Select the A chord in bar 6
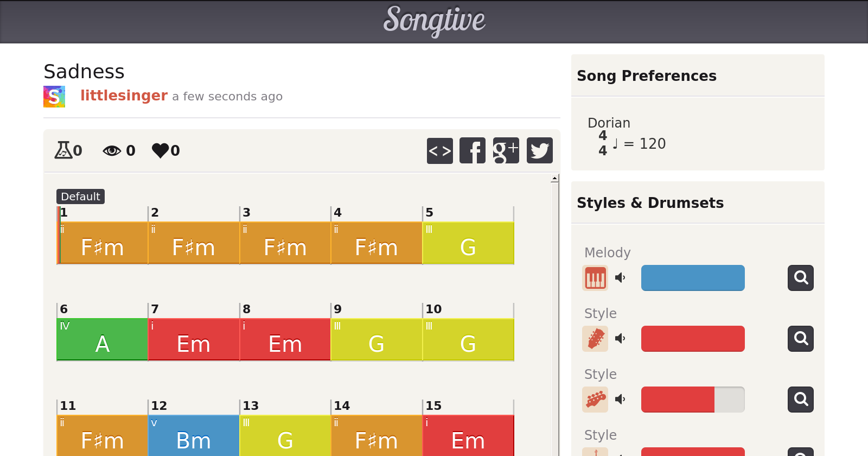Viewport: 868px width, 456px height. click(x=102, y=340)
